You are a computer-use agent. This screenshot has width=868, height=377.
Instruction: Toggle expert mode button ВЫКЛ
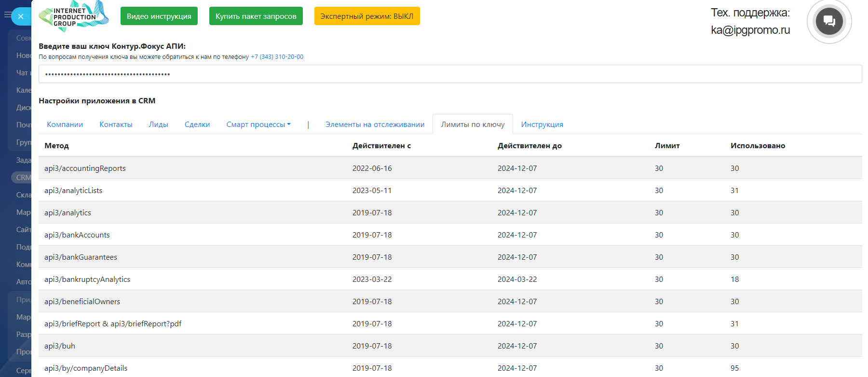click(x=366, y=16)
